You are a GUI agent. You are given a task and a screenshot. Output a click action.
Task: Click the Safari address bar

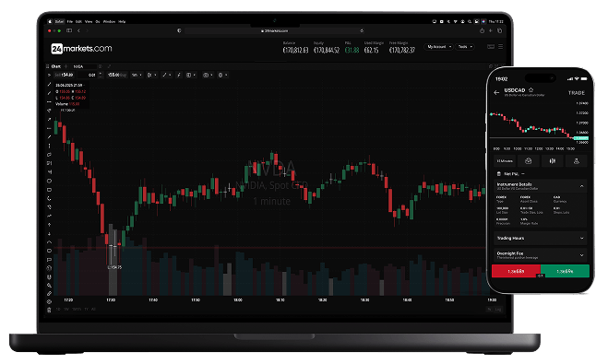(x=274, y=30)
